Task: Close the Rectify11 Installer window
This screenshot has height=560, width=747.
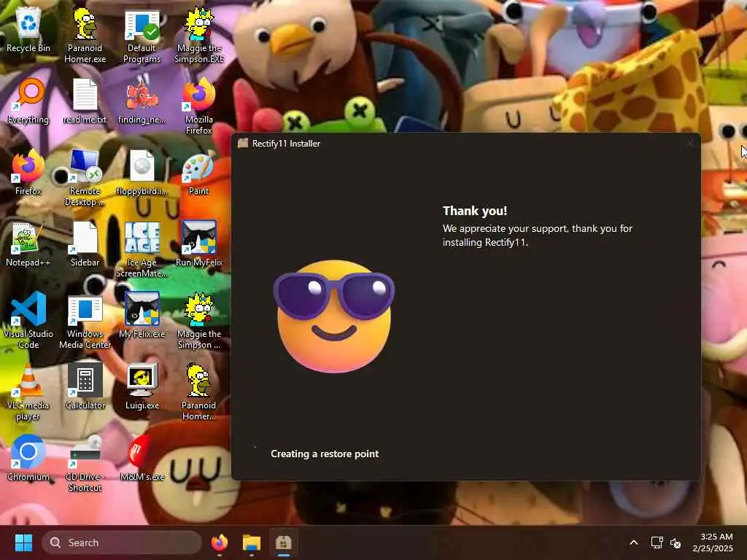Action: (690, 143)
